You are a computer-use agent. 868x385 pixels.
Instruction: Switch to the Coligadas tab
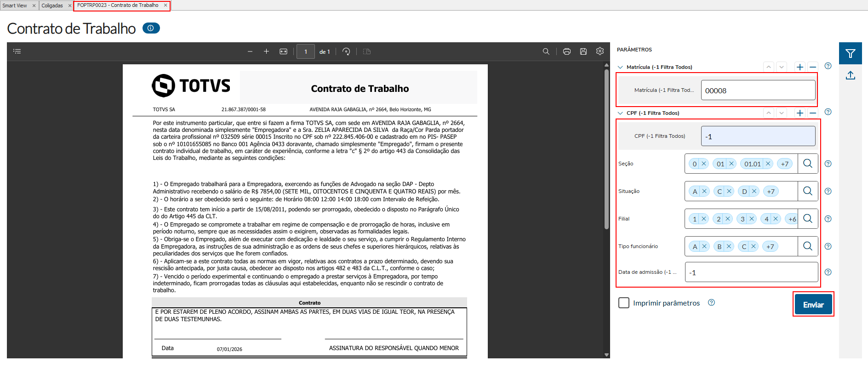pyautogui.click(x=52, y=6)
